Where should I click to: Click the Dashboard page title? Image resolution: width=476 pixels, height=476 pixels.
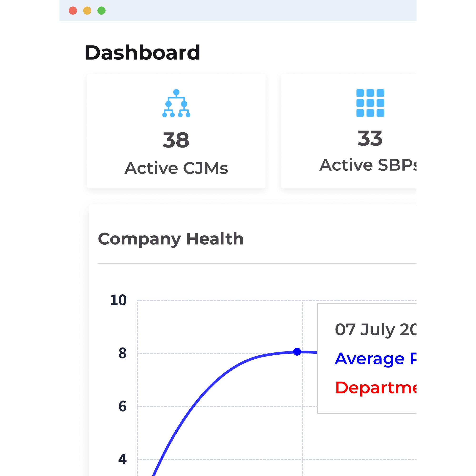coord(142,52)
